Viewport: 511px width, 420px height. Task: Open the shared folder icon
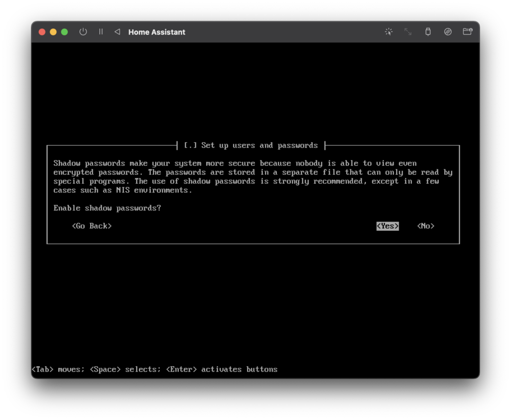(468, 31)
